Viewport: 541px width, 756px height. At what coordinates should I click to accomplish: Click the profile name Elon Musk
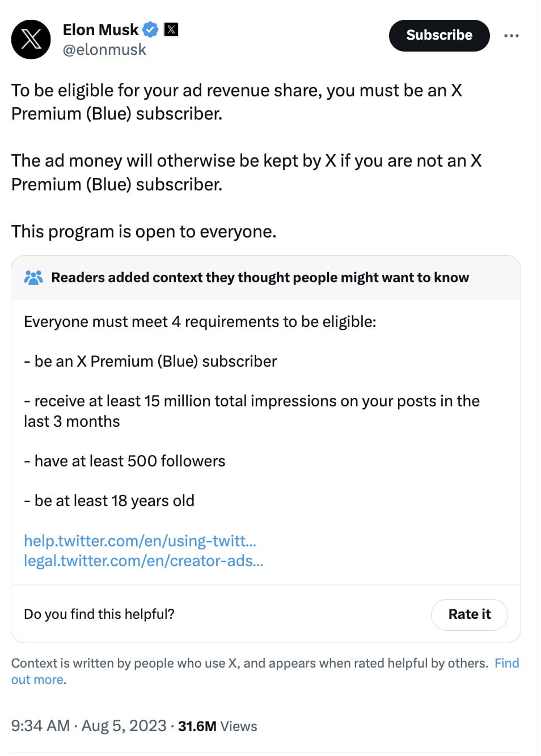(102, 29)
